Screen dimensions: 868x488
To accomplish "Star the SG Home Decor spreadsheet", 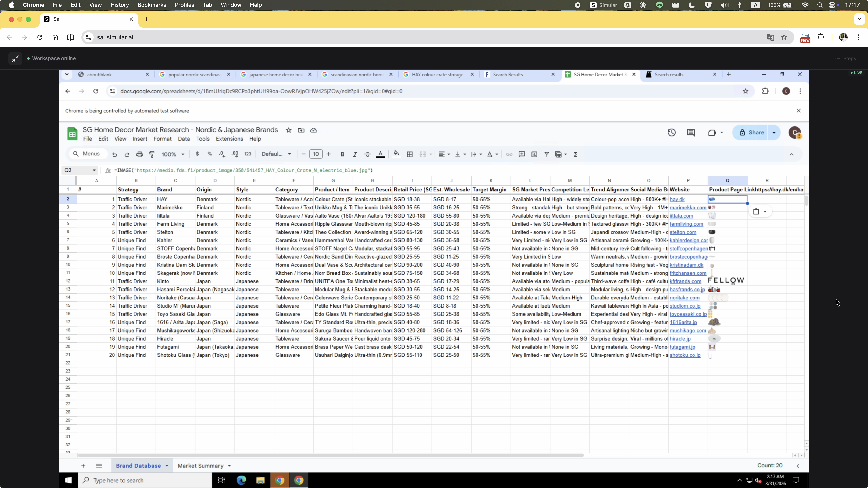I will [288, 130].
